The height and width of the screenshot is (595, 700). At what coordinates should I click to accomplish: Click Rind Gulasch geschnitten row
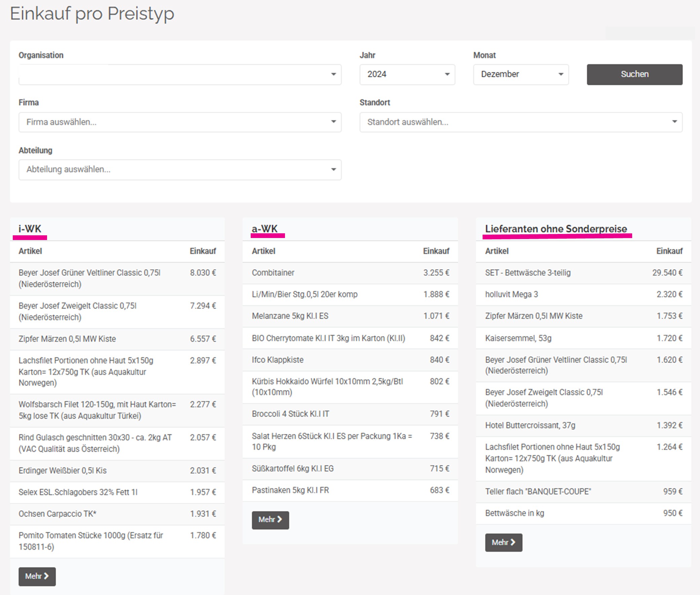(117, 443)
